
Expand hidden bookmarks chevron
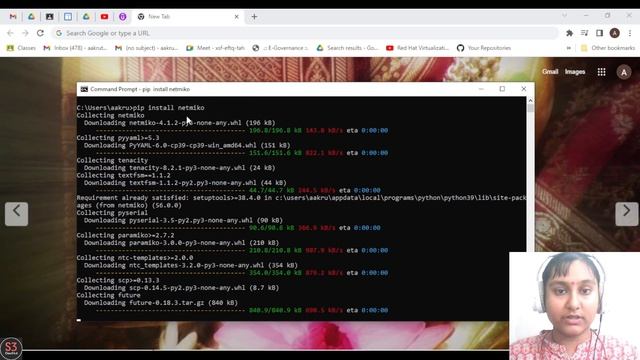click(569, 48)
